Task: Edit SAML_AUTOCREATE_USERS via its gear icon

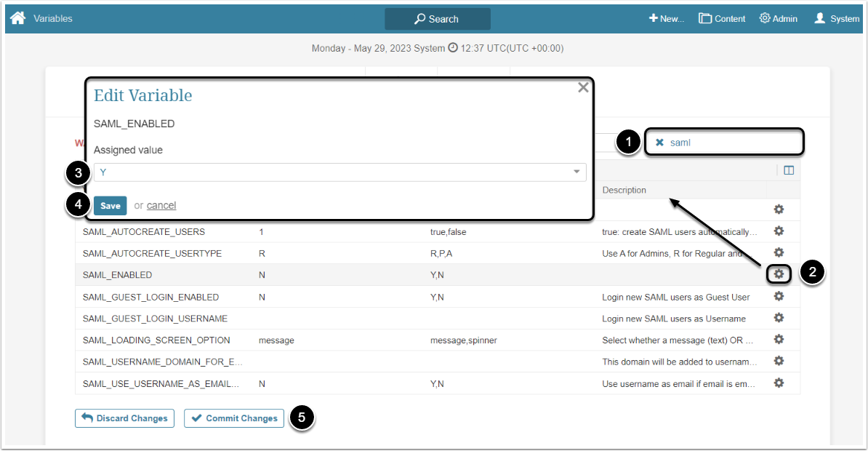Action: click(x=779, y=231)
